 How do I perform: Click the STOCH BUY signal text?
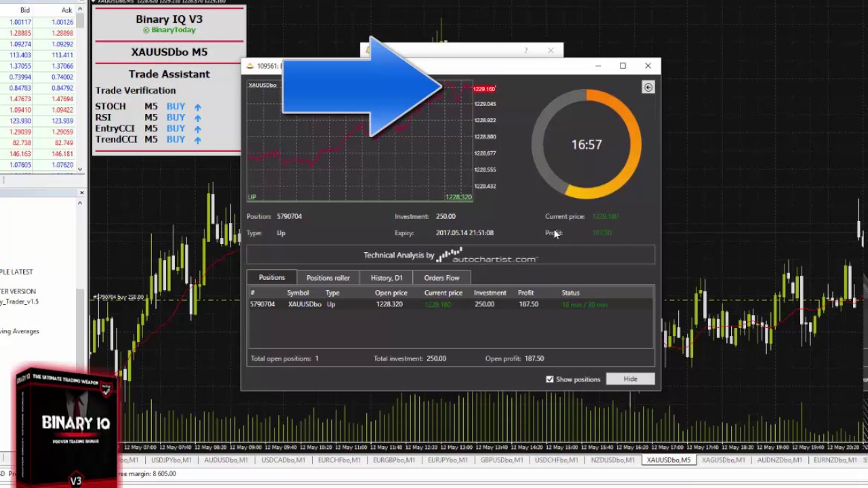(176, 106)
